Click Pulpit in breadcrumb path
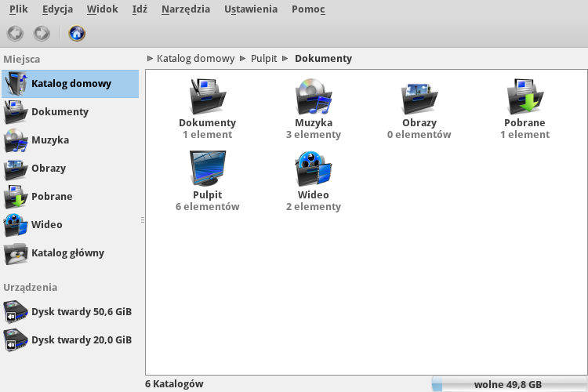 pos(264,59)
